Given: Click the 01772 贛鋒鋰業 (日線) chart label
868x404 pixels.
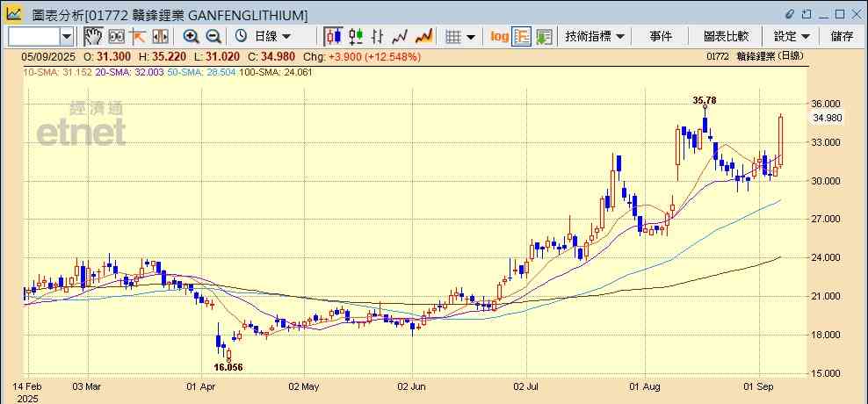Looking at the screenshot, I should 755,56.
